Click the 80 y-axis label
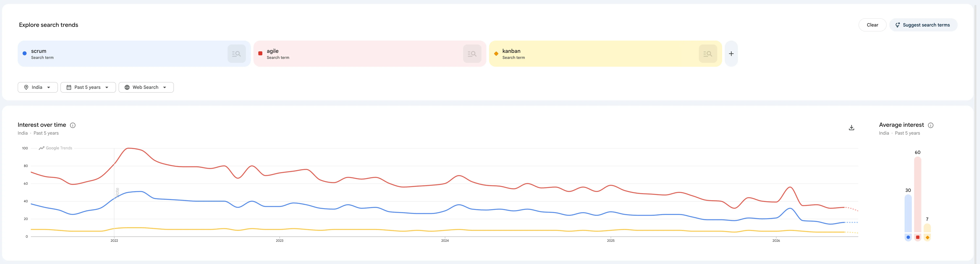 26,166
